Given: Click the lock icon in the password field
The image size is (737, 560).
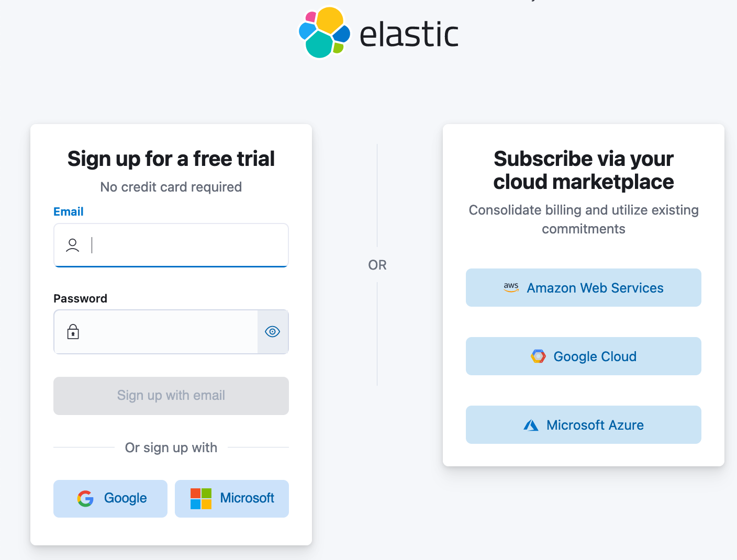Looking at the screenshot, I should 73,332.
